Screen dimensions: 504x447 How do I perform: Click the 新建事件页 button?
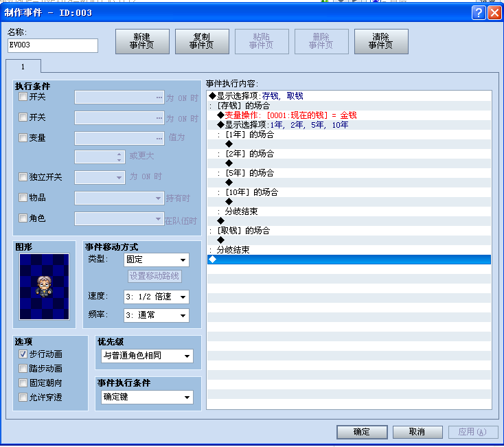click(x=142, y=41)
